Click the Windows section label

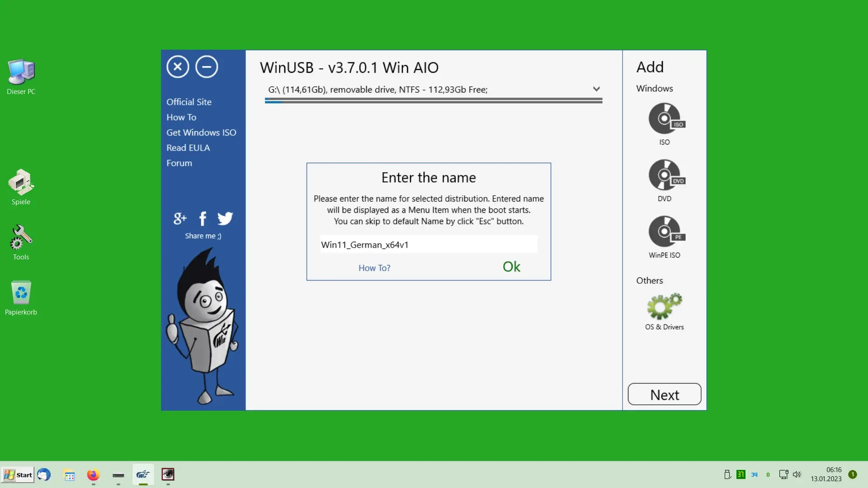point(655,89)
